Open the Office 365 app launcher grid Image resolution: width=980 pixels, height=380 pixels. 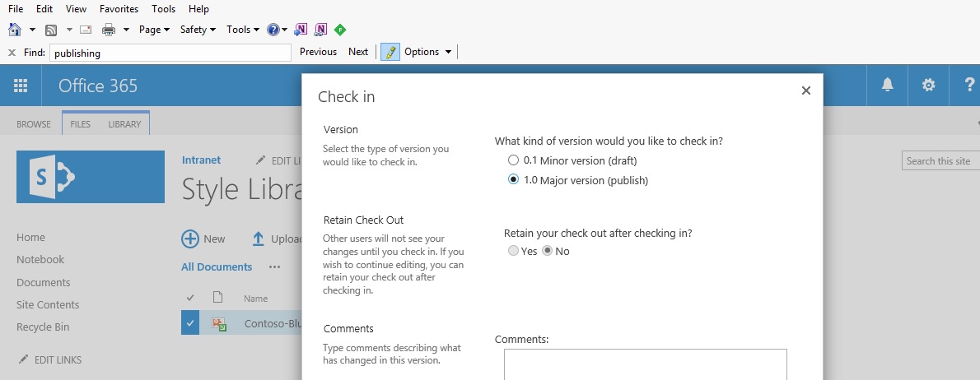tap(21, 86)
